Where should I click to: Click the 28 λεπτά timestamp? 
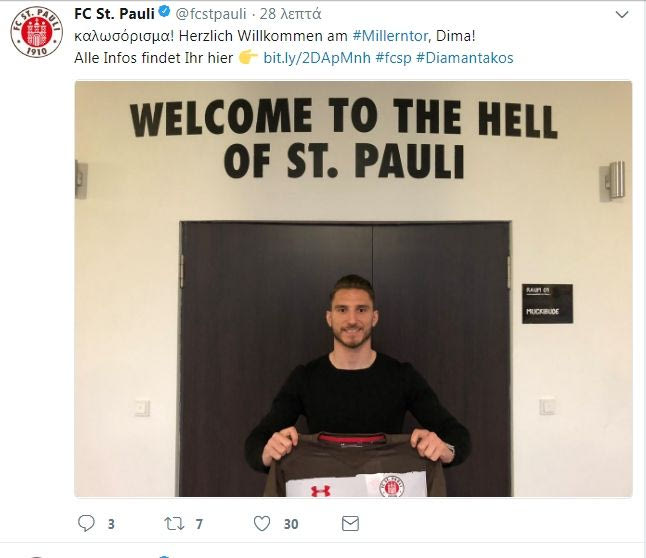click(x=290, y=14)
